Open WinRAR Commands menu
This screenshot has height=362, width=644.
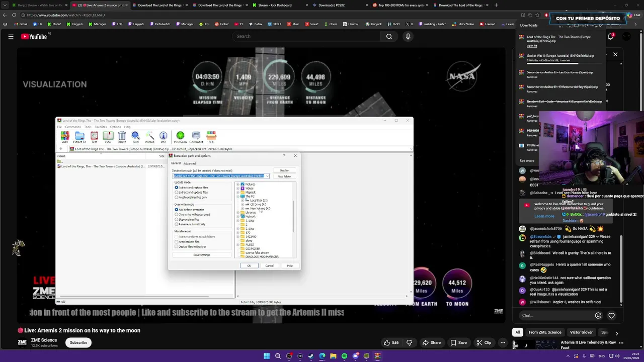[73, 127]
